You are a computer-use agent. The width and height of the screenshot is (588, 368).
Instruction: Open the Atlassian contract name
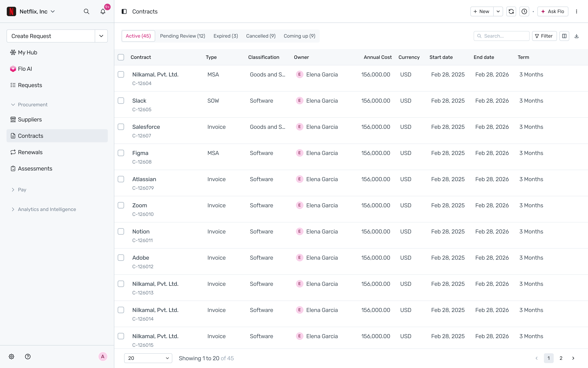tap(144, 179)
